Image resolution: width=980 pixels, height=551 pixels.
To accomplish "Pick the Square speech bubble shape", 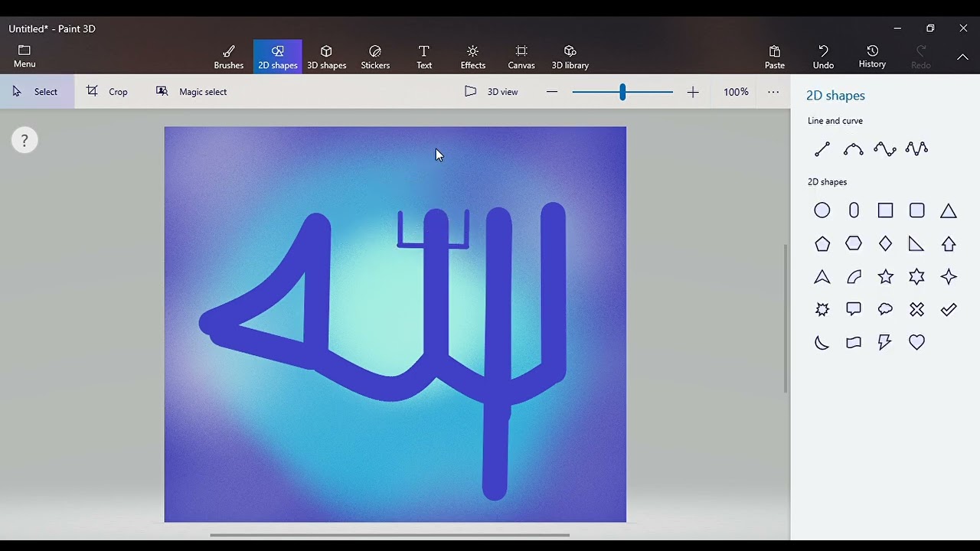I will click(854, 309).
